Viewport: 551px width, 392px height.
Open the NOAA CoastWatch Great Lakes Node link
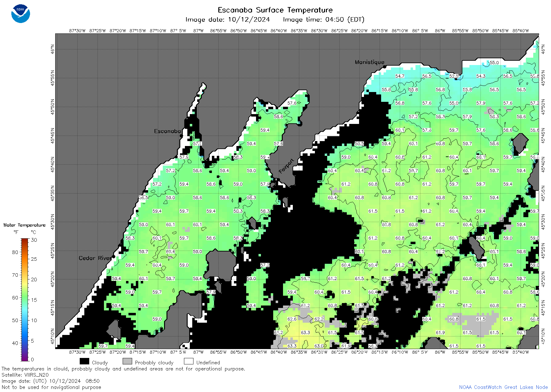[503, 387]
